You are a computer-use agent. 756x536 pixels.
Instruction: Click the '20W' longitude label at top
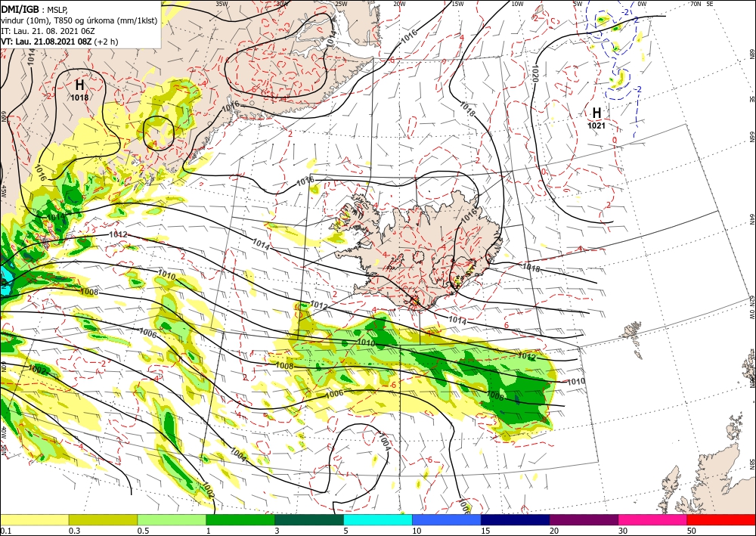pos(398,4)
